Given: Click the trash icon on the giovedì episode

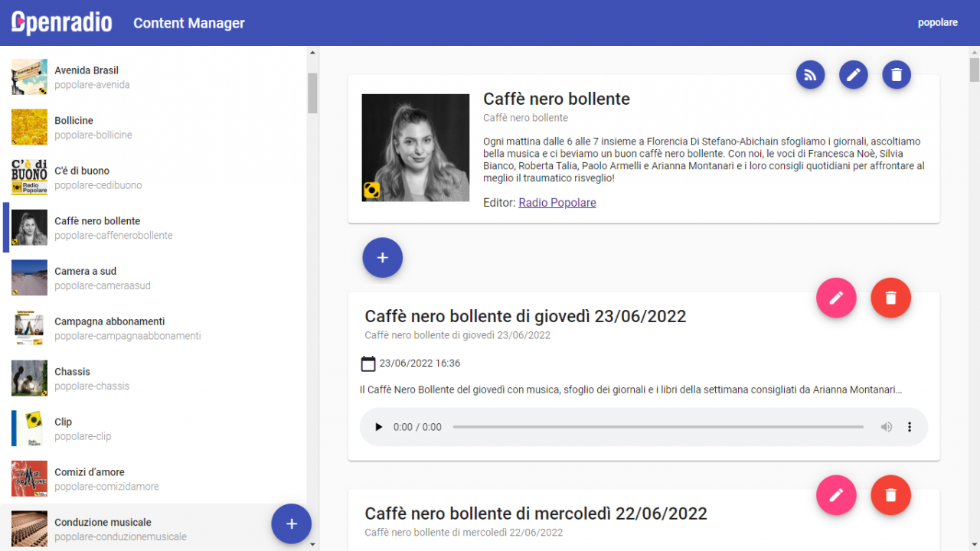Looking at the screenshot, I should [890, 298].
